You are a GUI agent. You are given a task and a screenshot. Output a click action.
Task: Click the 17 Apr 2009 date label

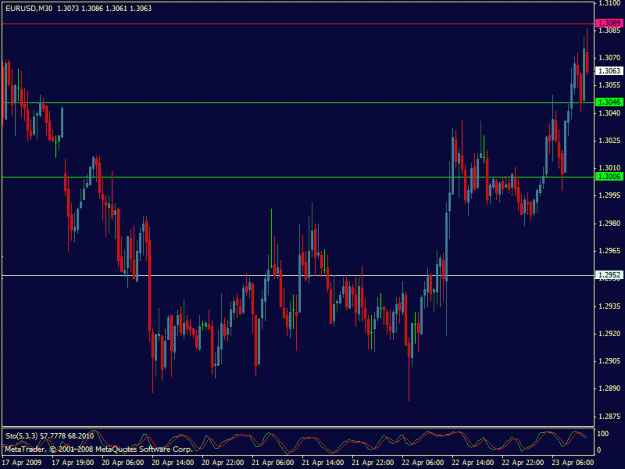(x=22, y=463)
